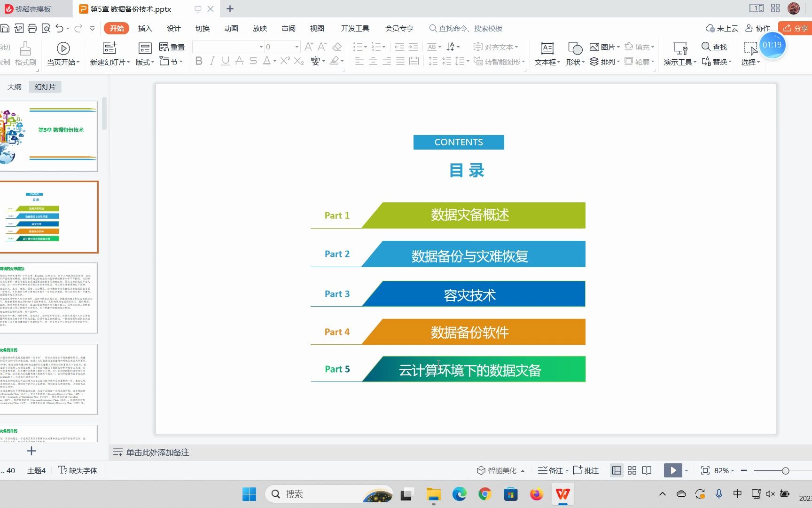Open the Arrange options
The height and width of the screenshot is (508, 812).
coord(605,62)
